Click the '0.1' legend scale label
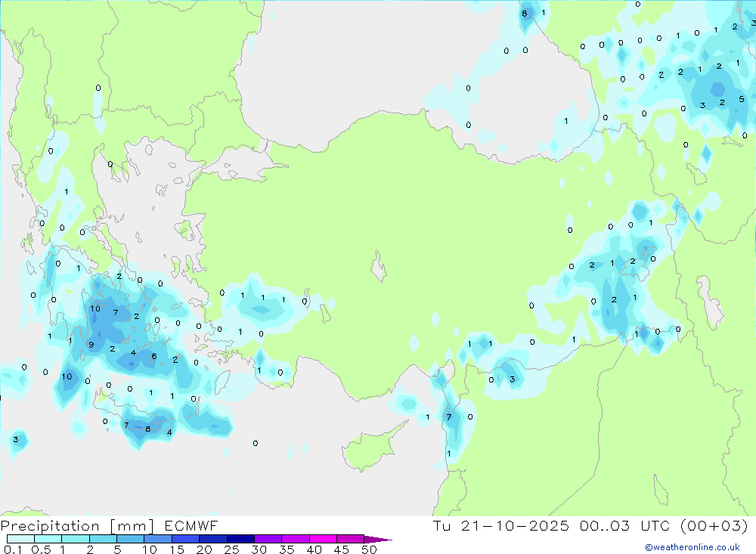This screenshot has height=554, width=756. (x=13, y=549)
